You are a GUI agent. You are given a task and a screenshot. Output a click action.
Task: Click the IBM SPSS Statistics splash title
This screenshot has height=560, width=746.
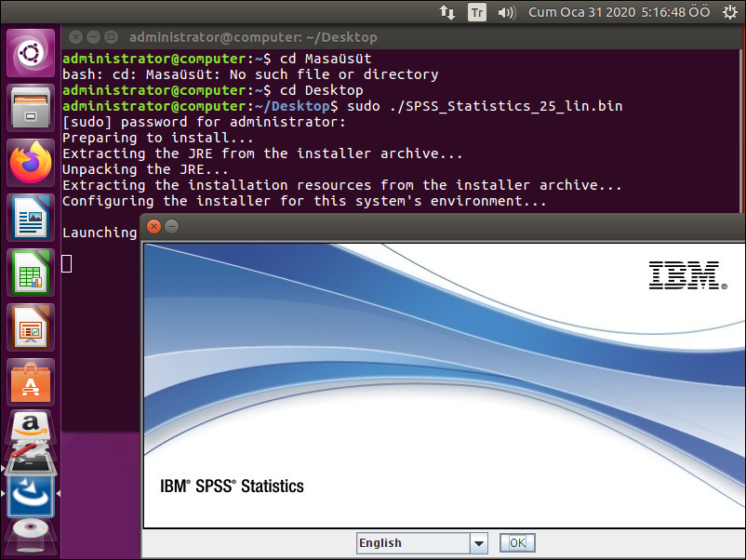(x=232, y=487)
